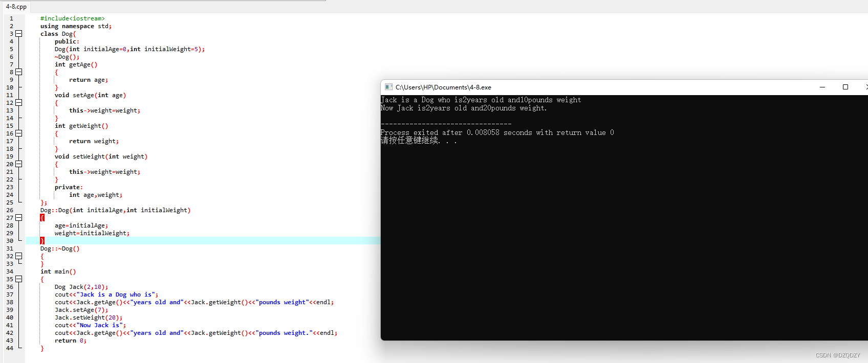
Task: Click 'Jack.setAge(7);' call
Action: (x=81, y=310)
